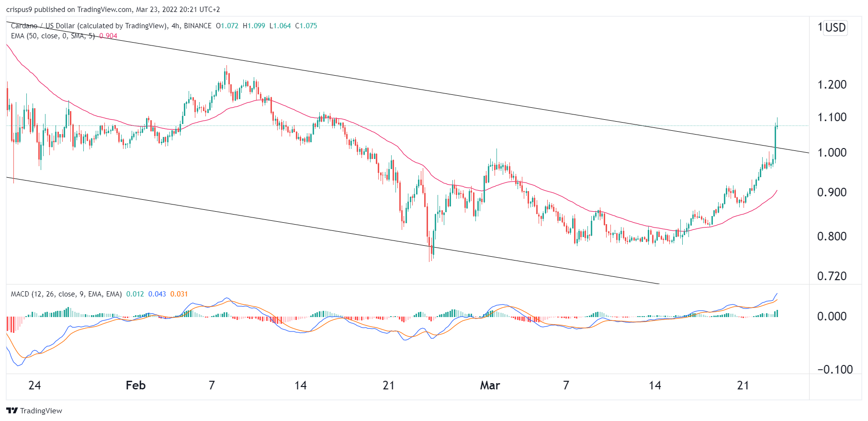Click the TradingView text in footer

click(41, 410)
